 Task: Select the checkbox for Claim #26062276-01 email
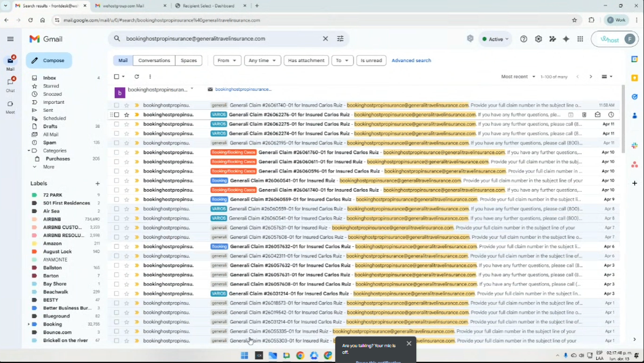tap(117, 115)
